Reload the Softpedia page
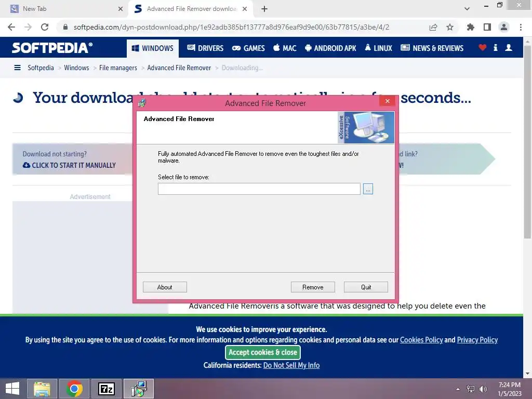Image resolution: width=532 pixels, height=399 pixels. pos(45,27)
